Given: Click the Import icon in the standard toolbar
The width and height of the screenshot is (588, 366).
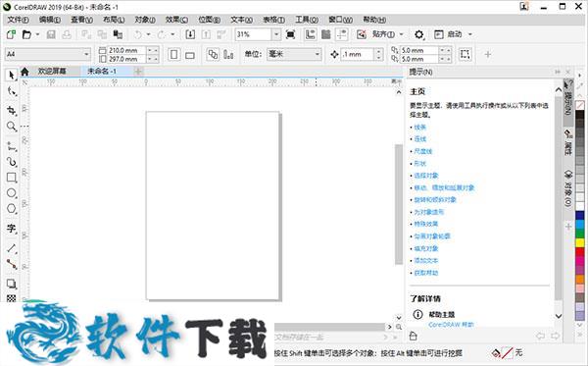Looking at the screenshot, I should coord(190,34).
